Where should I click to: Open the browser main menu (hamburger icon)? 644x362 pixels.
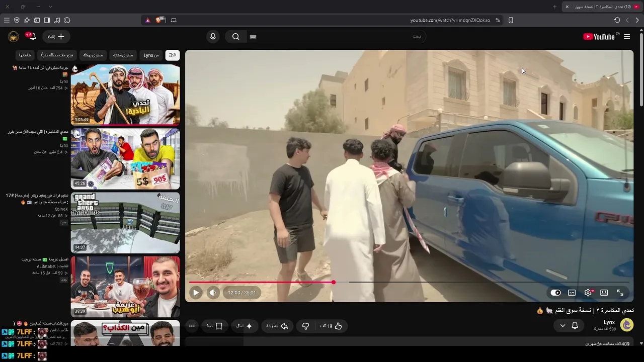(7, 20)
